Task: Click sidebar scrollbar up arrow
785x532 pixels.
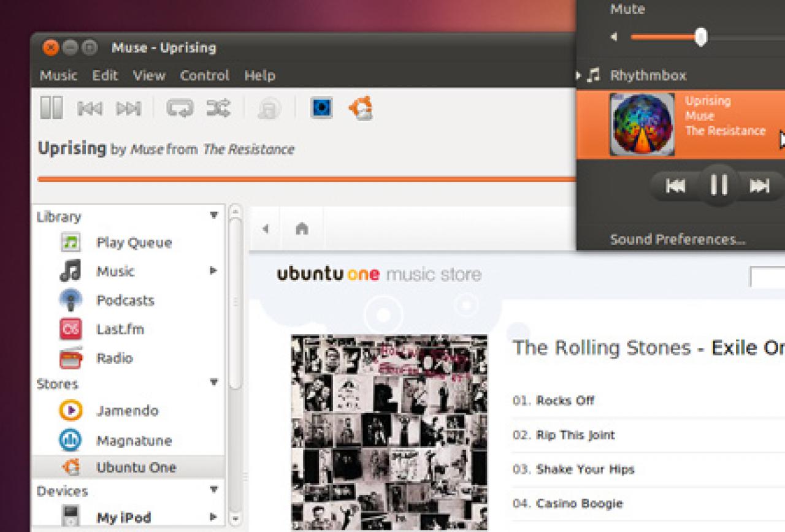Action: click(235, 211)
